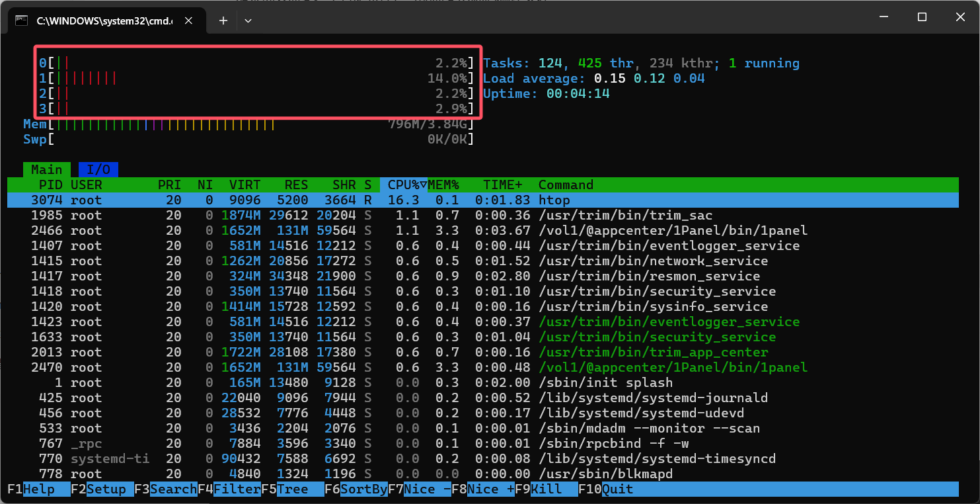This screenshot has height=504, width=980.
Task: Sort by the Command column header
Action: [566, 185]
